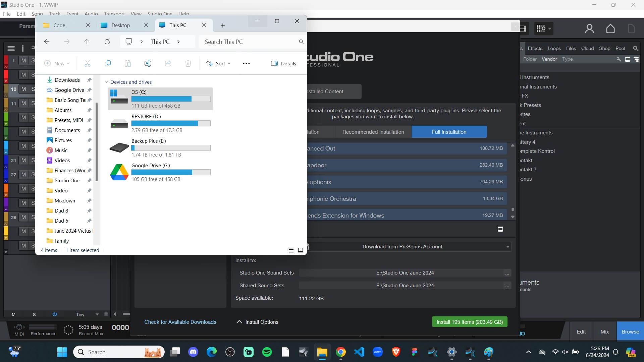Open the Studio One layout grid dropdown
This screenshot has height=362, width=644.
pos(543,28)
